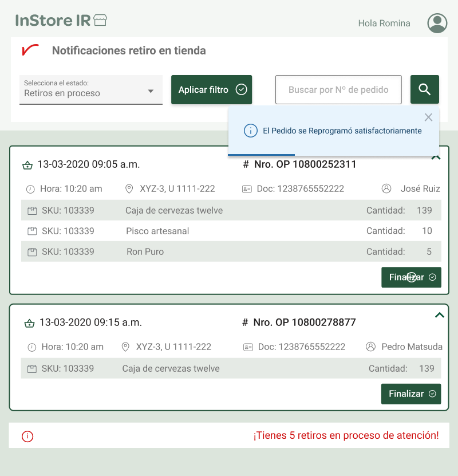Click the info icon in the reprogramming notification
This screenshot has height=476, width=458.
tap(250, 131)
